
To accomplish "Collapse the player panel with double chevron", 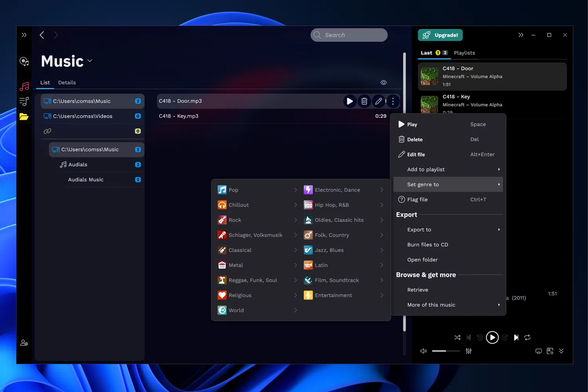I will click(x=521, y=35).
